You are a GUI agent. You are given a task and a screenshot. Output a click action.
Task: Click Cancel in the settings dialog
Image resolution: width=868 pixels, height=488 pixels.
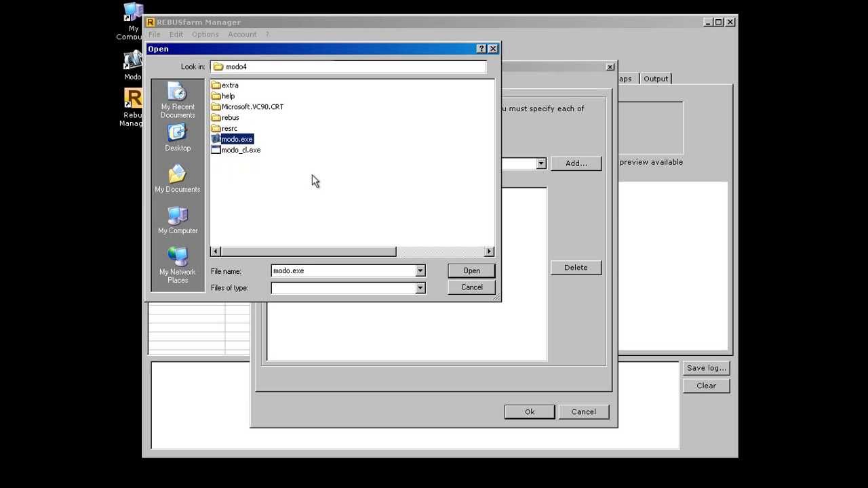[x=583, y=412]
